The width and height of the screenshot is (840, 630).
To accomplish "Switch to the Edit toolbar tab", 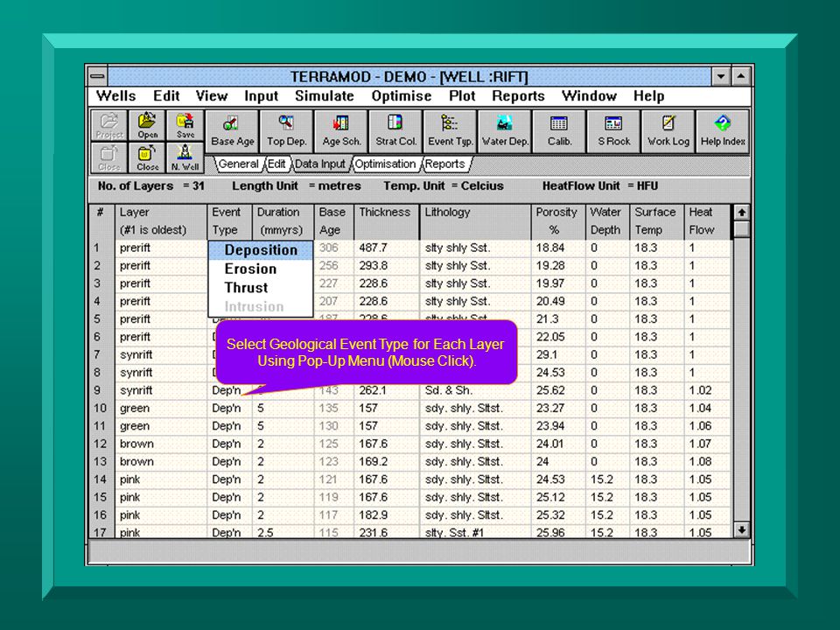I will click(x=276, y=164).
